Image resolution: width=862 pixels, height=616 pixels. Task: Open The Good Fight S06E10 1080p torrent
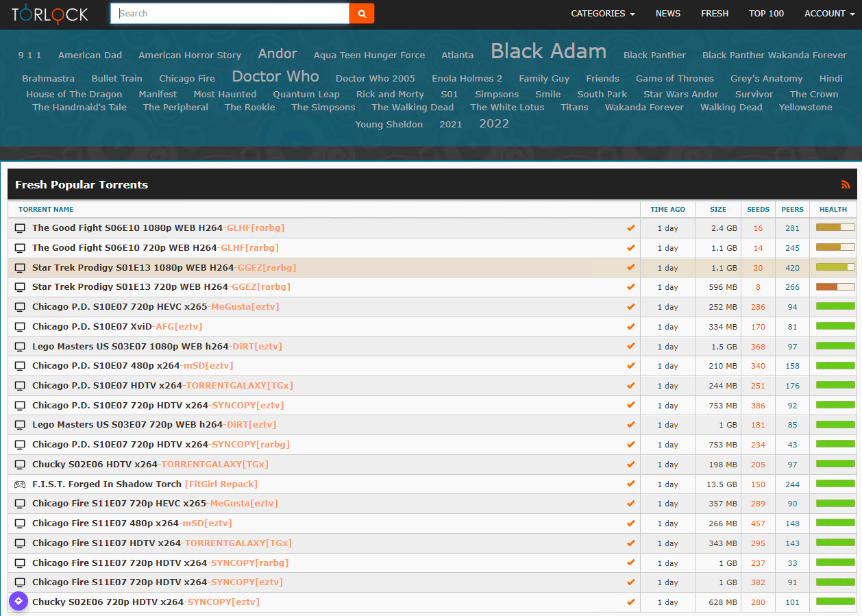158,227
